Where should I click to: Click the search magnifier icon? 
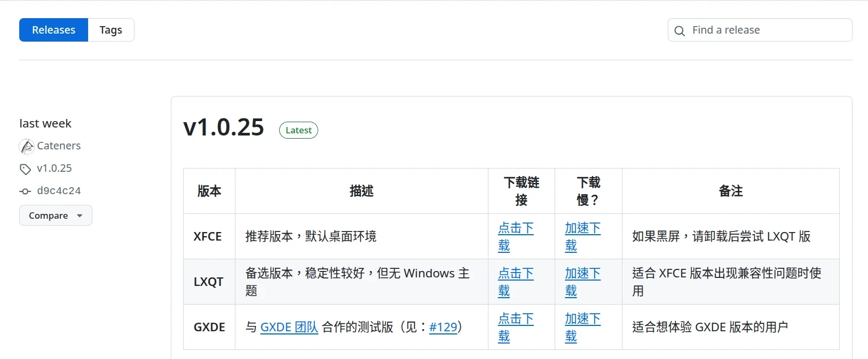click(x=679, y=31)
